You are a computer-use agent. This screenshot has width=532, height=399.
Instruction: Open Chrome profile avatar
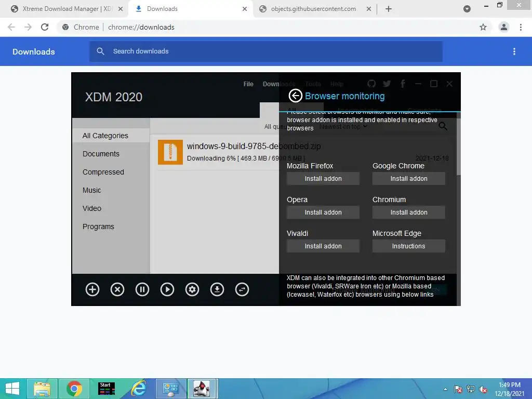[504, 27]
